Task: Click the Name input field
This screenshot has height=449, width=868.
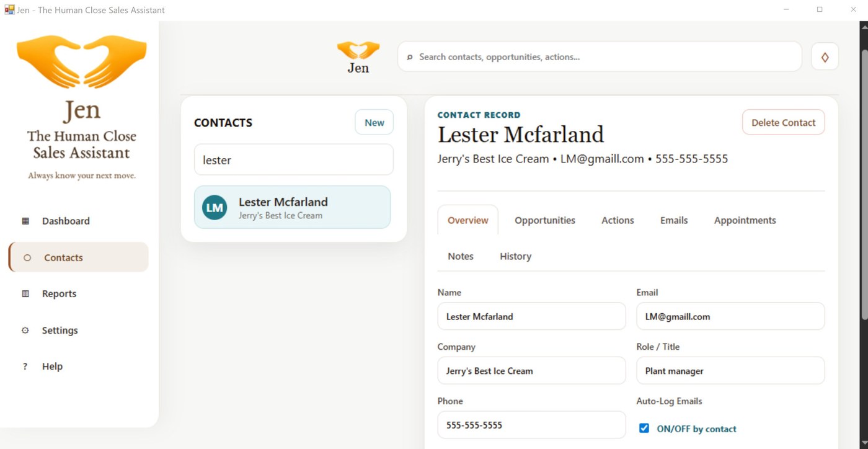Action: click(531, 316)
